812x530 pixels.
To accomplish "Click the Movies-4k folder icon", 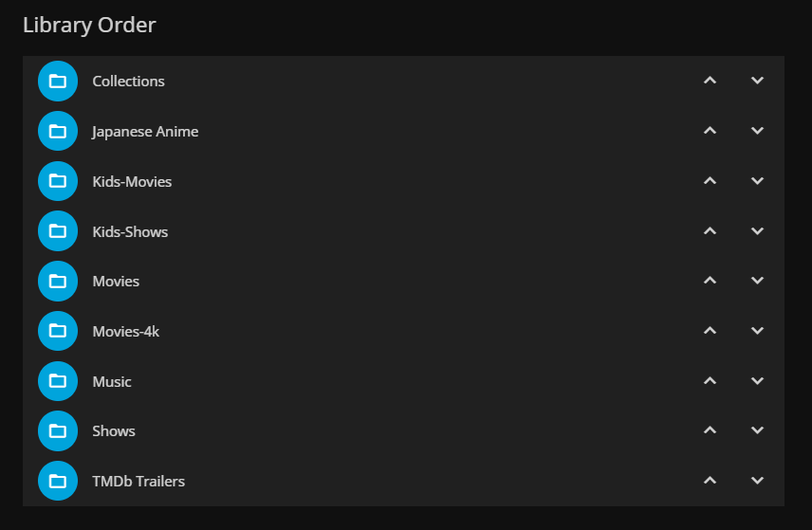I will click(x=57, y=331).
